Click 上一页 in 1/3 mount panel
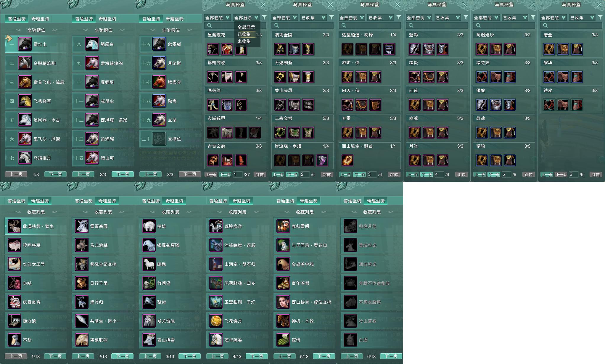 (16, 174)
